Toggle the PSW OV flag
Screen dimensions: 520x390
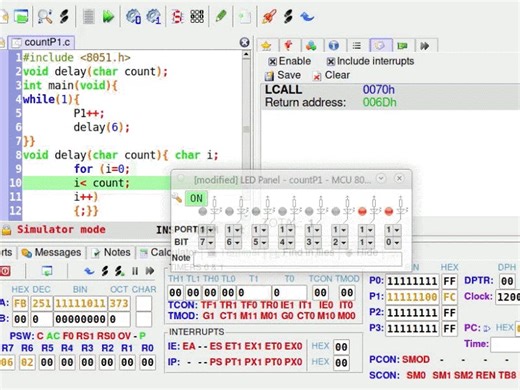click(124, 336)
